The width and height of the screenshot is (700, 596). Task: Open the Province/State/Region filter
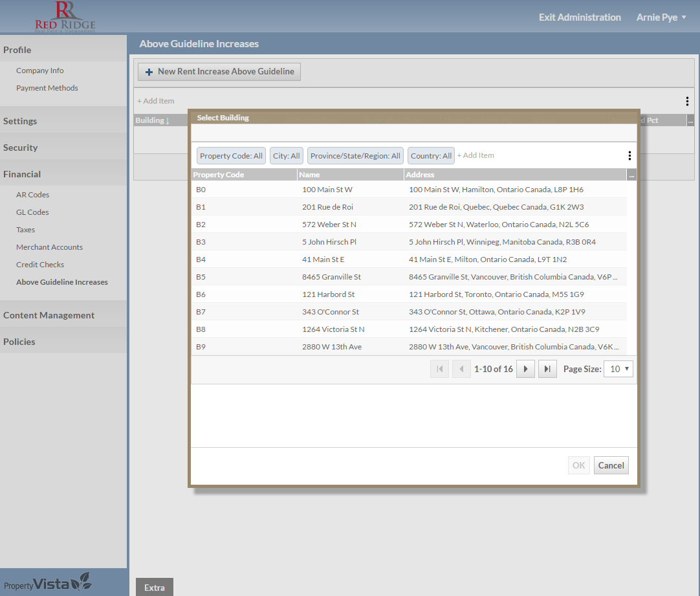pos(355,156)
